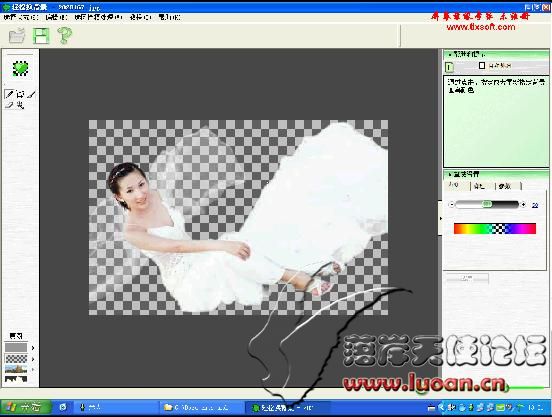Pick a color on the rainbow hue bar

pos(495,228)
